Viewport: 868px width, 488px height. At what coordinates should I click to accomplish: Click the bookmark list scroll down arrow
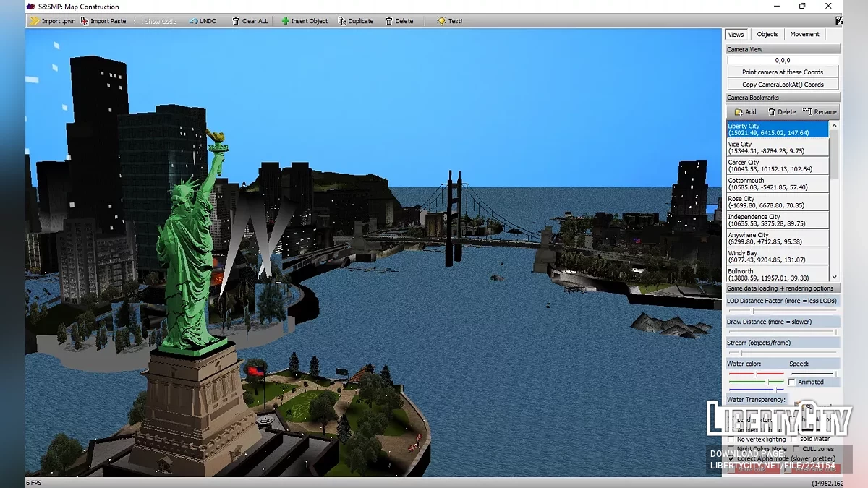click(x=835, y=277)
